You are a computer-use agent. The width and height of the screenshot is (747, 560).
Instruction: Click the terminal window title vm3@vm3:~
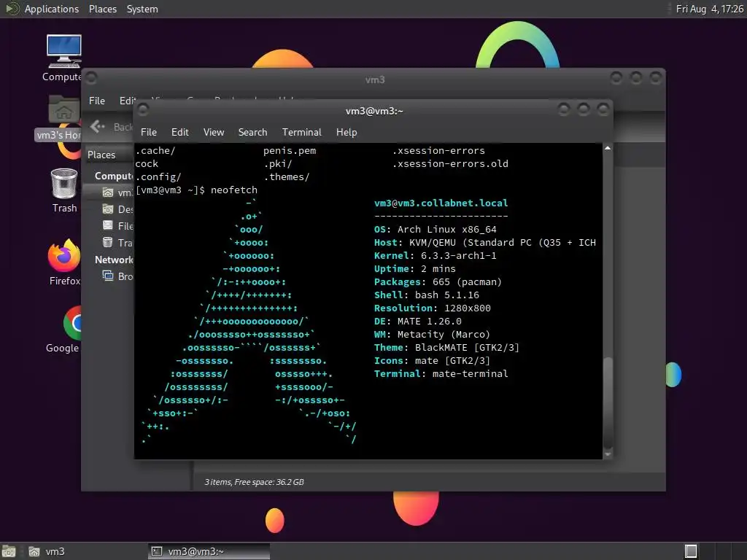(x=374, y=111)
